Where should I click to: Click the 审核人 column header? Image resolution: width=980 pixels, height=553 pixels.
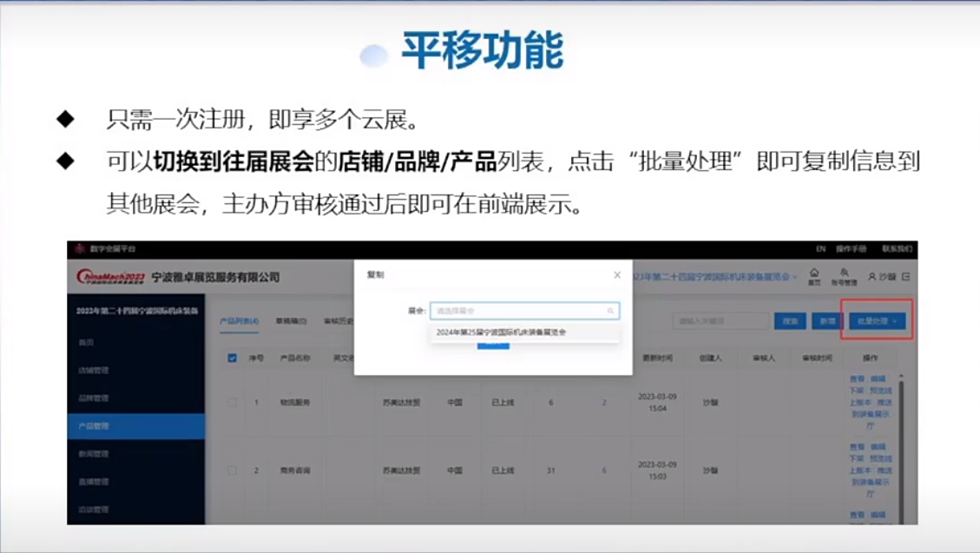[x=764, y=358]
